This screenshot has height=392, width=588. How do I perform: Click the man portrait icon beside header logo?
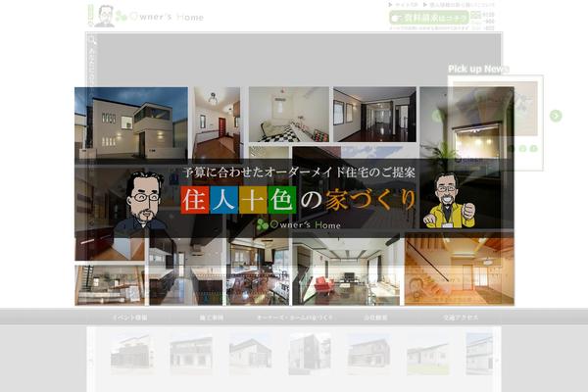105,16
